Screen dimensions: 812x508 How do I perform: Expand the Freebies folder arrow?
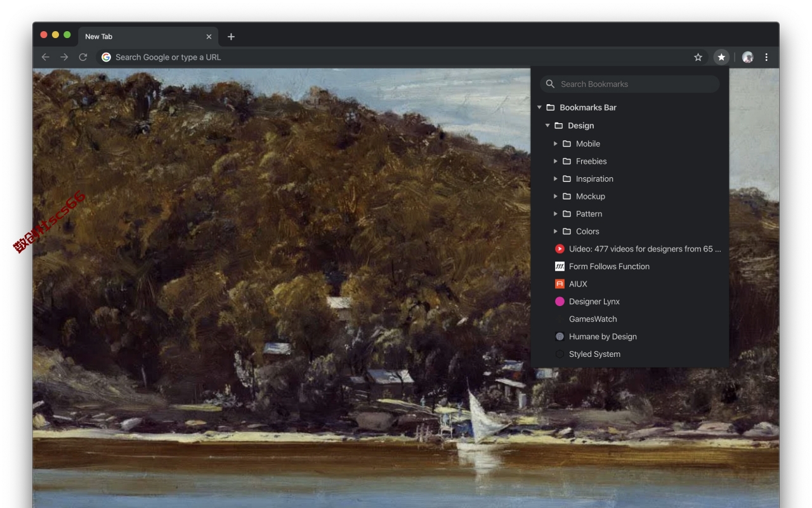click(556, 161)
